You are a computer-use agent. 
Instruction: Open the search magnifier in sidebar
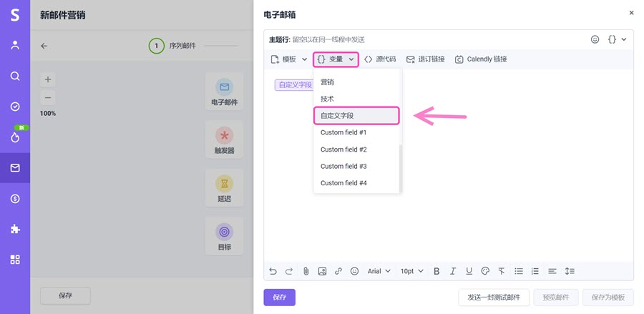coord(15,76)
